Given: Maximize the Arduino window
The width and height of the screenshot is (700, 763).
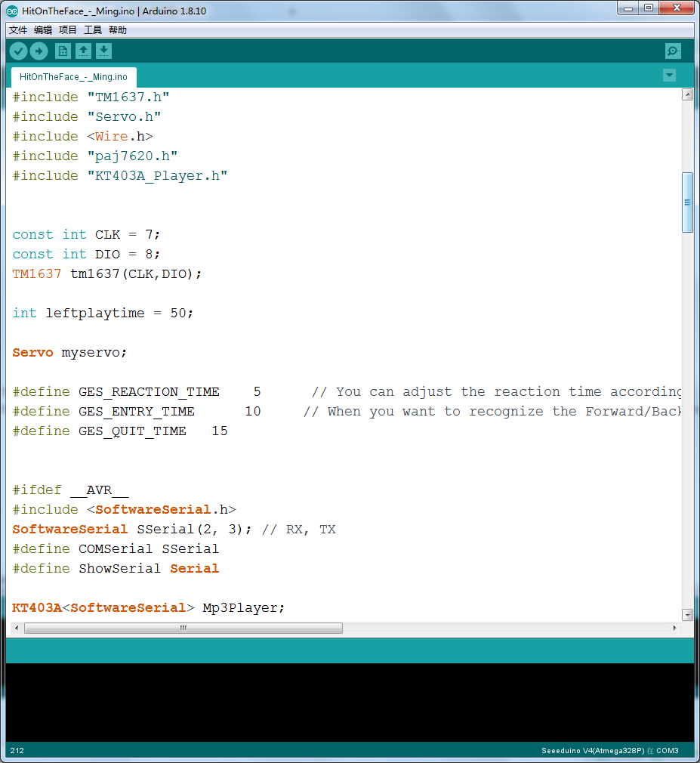Looking at the screenshot, I should [x=649, y=8].
